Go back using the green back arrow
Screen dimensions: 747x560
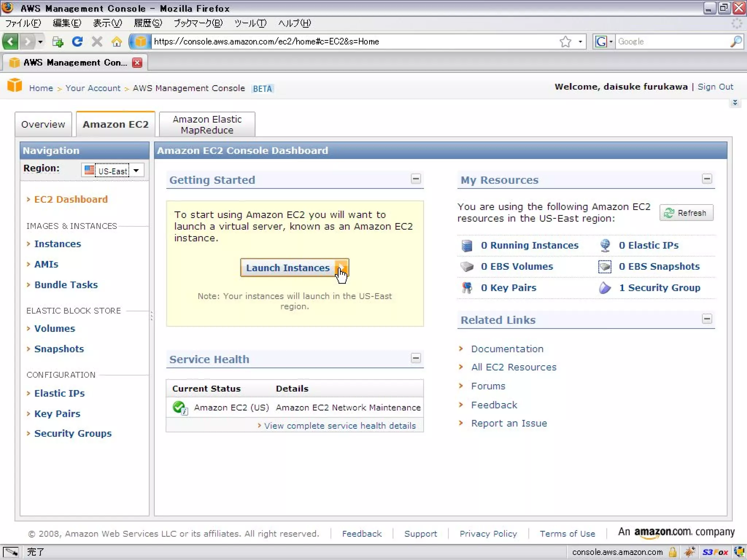[x=10, y=42]
